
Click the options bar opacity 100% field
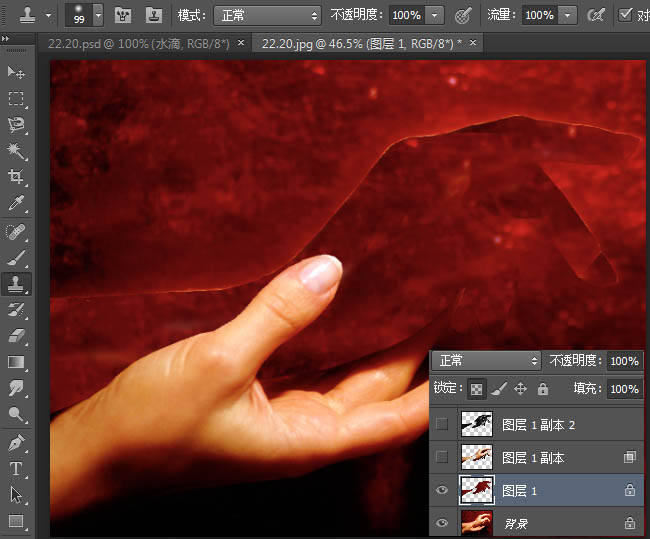point(407,16)
